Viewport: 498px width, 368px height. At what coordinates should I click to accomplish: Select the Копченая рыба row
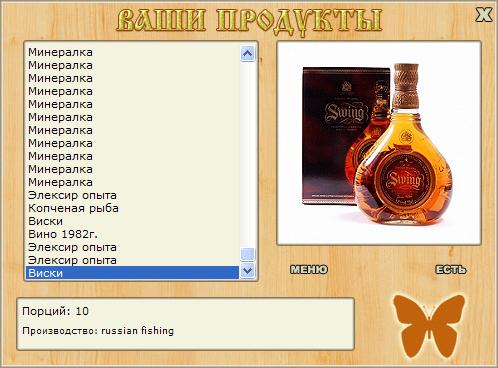(x=132, y=208)
